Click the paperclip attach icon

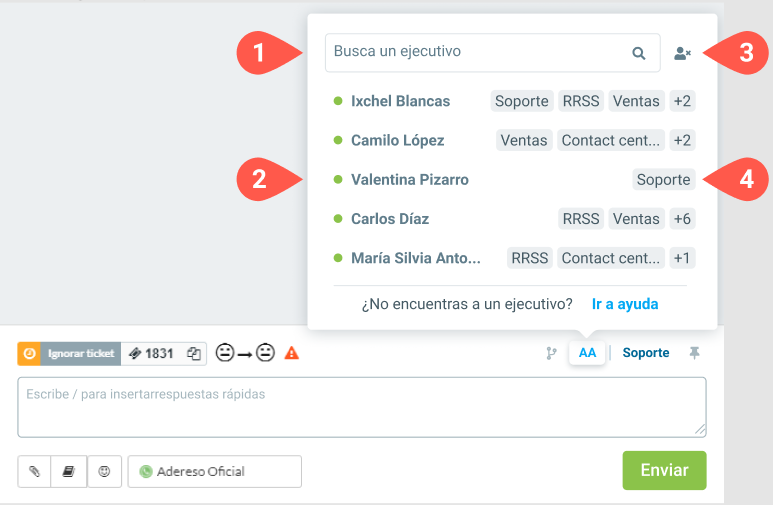pyautogui.click(x=34, y=471)
